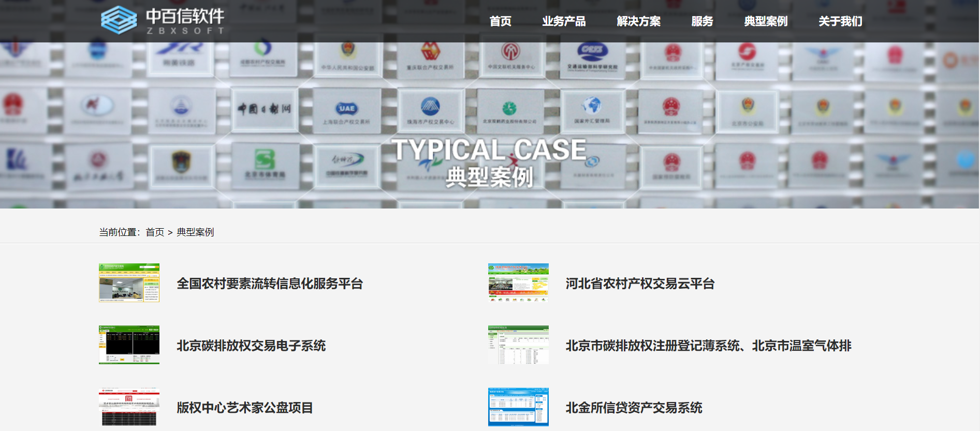Click the thumbnail beside 版权中心艺术家公盘项目
Image resolution: width=980 pixels, height=431 pixels.
tap(129, 407)
